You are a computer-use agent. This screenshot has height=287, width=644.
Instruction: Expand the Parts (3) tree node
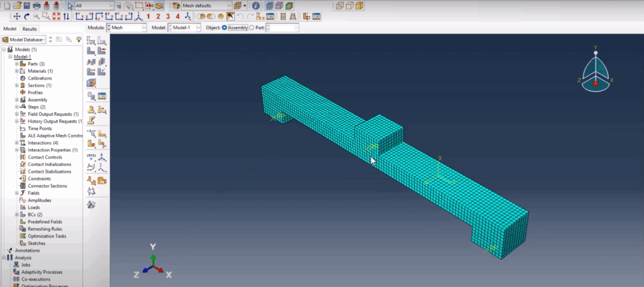click(17, 64)
